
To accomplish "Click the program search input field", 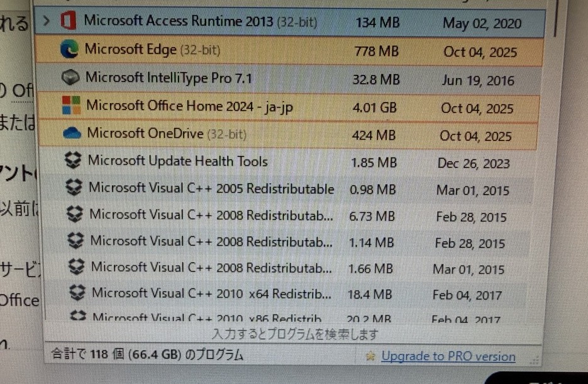I will click(296, 334).
